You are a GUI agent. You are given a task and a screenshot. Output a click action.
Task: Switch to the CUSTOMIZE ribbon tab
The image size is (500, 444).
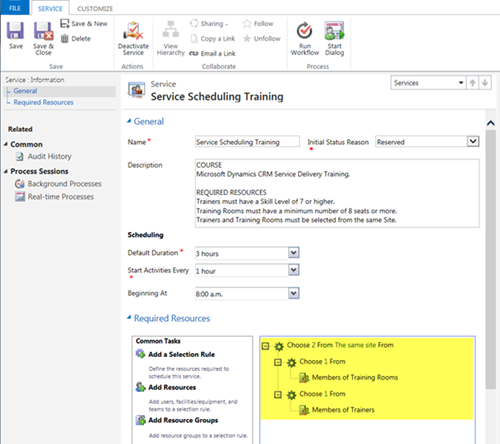tap(95, 8)
